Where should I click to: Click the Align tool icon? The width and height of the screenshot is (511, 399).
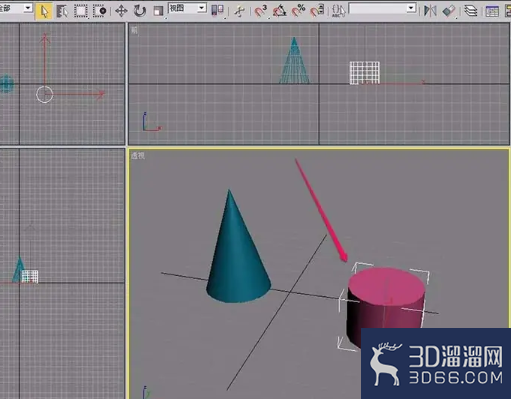point(449,11)
